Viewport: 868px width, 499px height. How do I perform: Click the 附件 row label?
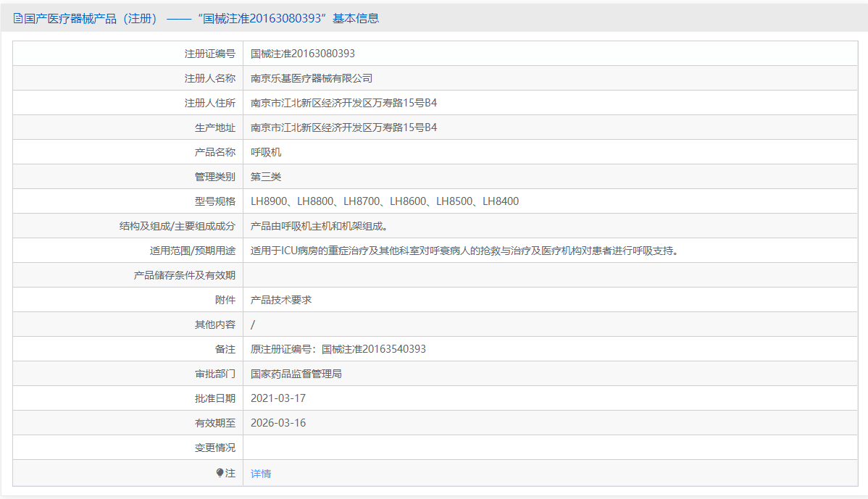[225, 300]
